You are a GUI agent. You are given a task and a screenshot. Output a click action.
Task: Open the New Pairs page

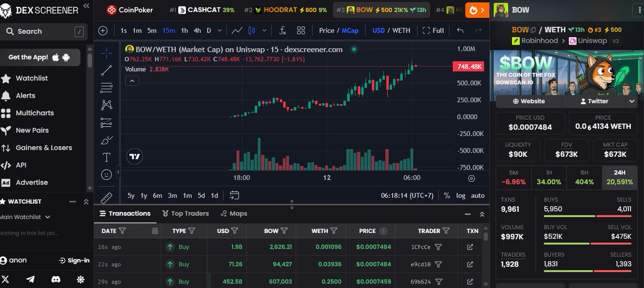coord(32,130)
